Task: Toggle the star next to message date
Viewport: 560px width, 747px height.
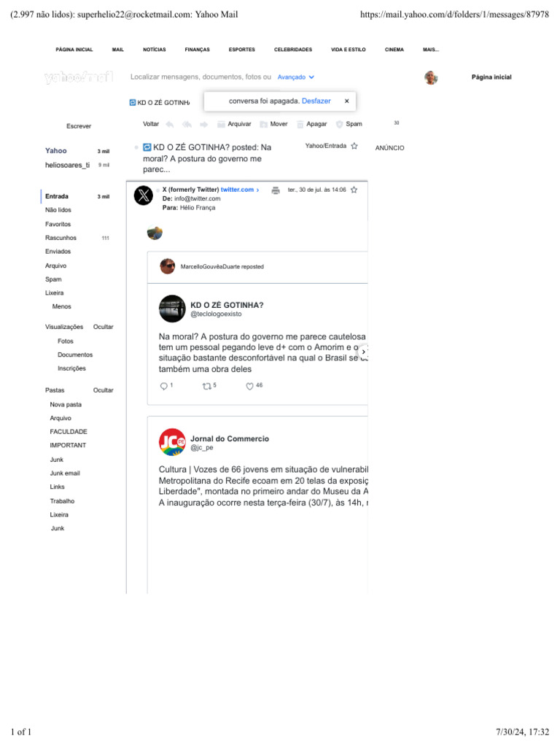Action: coord(354,190)
